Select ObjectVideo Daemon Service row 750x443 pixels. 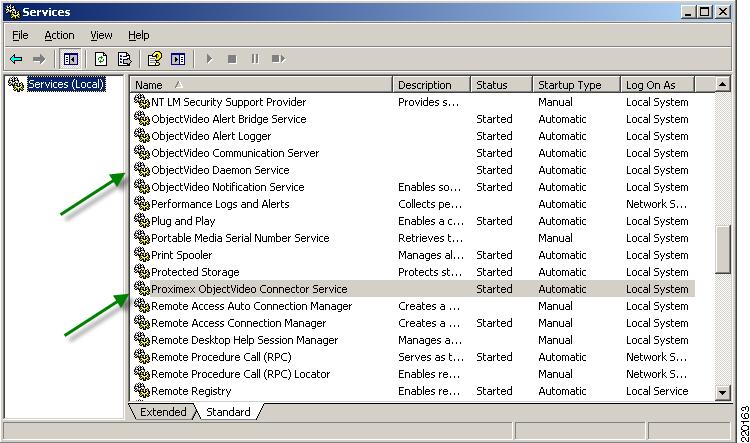pos(414,170)
